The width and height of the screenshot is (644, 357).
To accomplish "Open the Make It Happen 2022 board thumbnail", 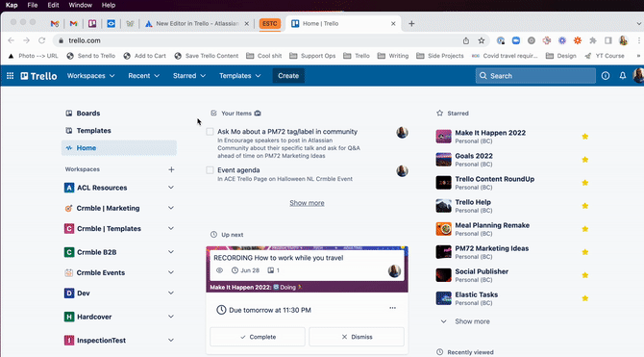I will coord(443,137).
